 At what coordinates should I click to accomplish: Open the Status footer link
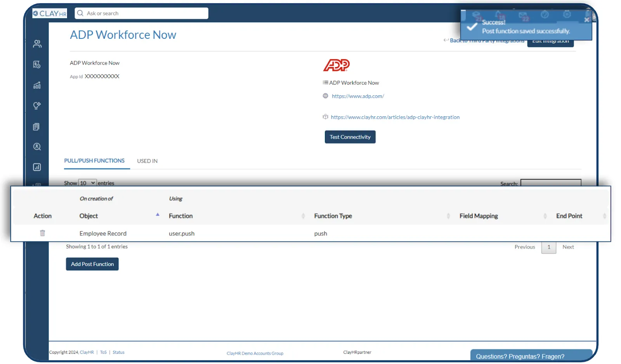(118, 352)
